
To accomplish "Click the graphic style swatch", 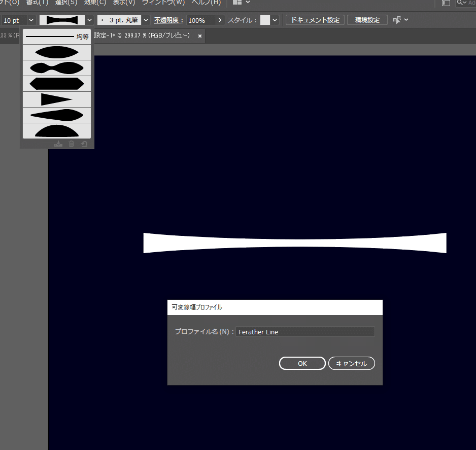I will click(x=265, y=20).
